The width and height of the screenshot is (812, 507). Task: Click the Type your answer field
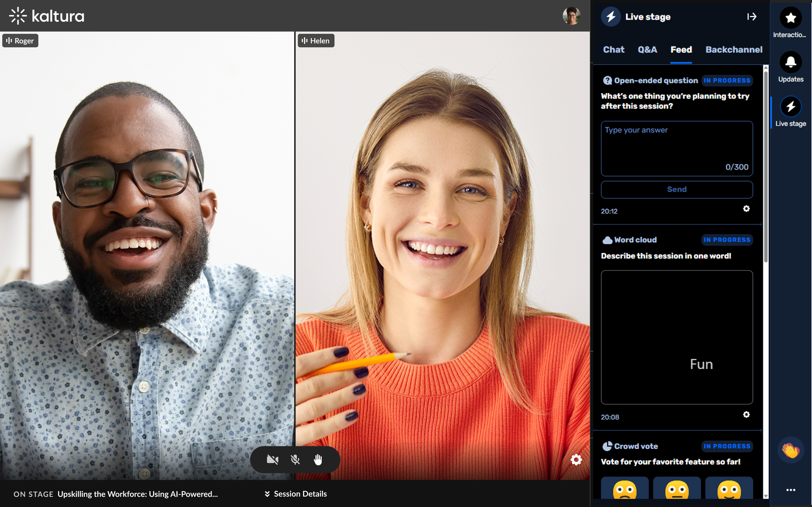676,148
